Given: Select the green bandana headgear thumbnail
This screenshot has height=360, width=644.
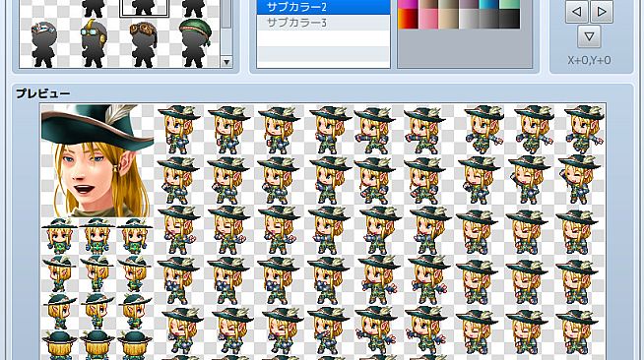Looking at the screenshot, I should (195, 42).
